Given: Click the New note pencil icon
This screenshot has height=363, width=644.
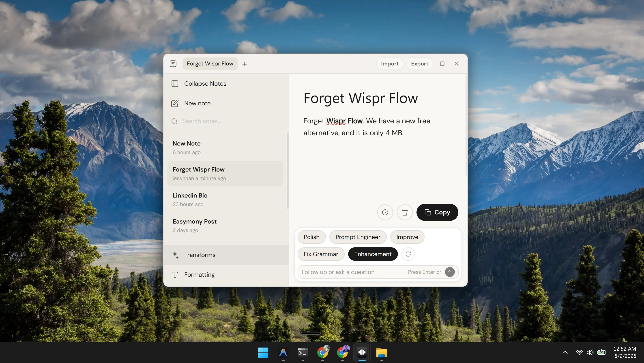Looking at the screenshot, I should click(x=175, y=103).
